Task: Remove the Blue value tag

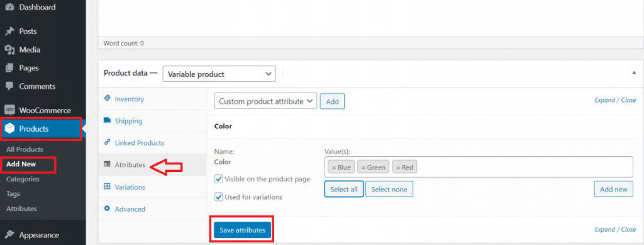Action: click(334, 168)
